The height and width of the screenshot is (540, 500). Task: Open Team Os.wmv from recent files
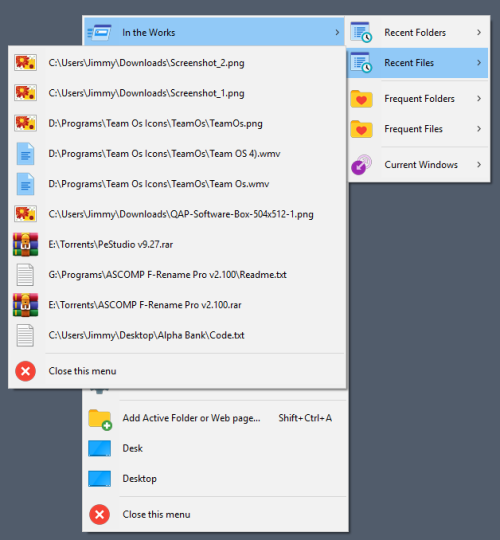point(177,184)
